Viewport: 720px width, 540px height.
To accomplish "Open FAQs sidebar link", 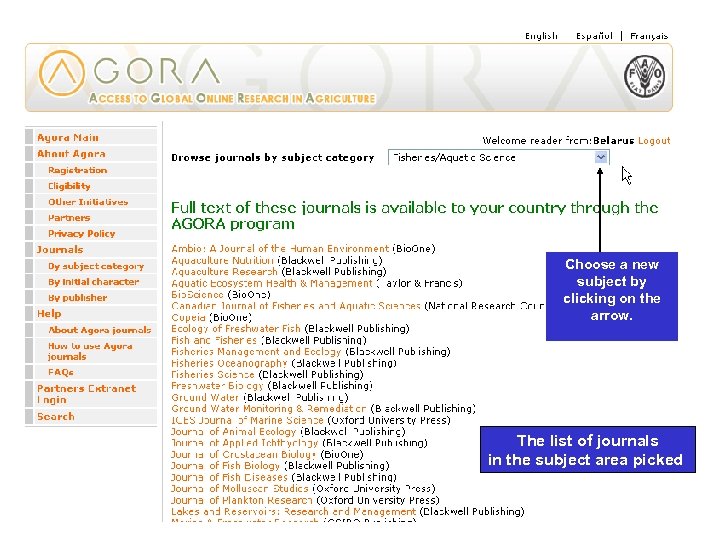I will pos(61,372).
